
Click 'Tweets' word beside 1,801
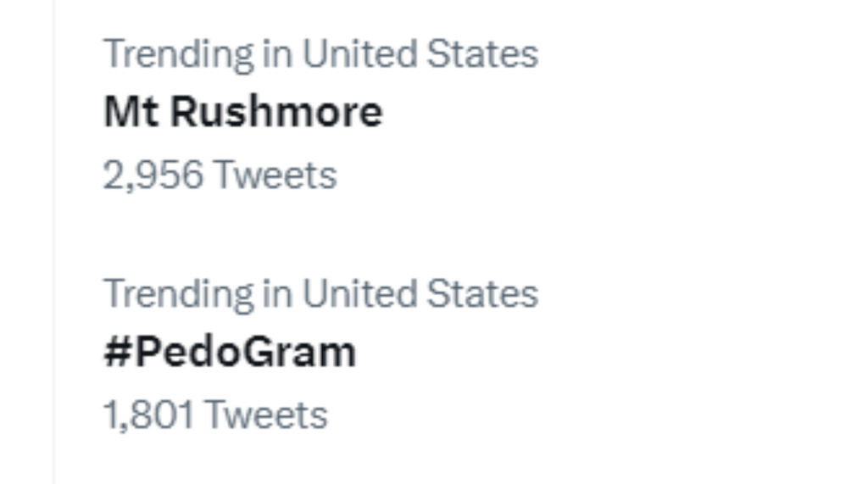tap(266, 414)
